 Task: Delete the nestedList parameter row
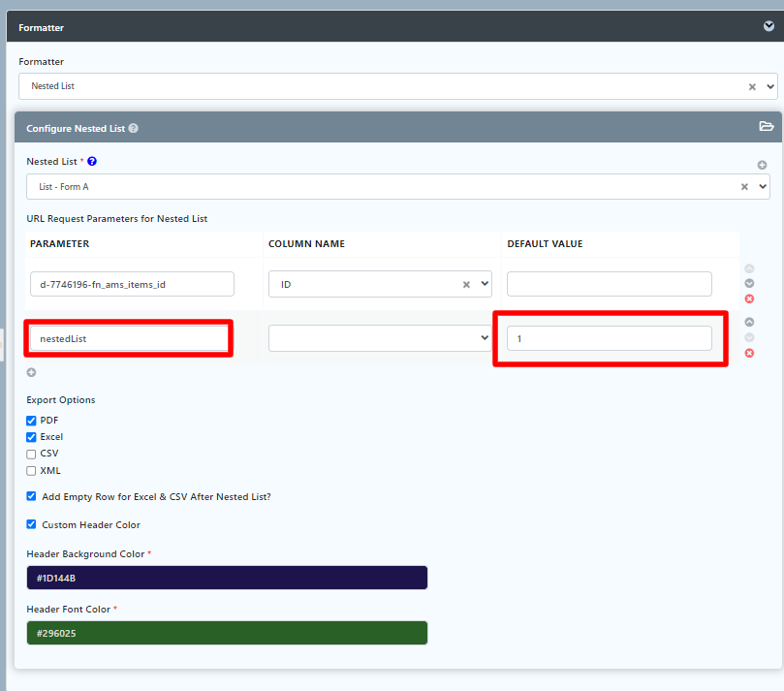click(x=749, y=353)
